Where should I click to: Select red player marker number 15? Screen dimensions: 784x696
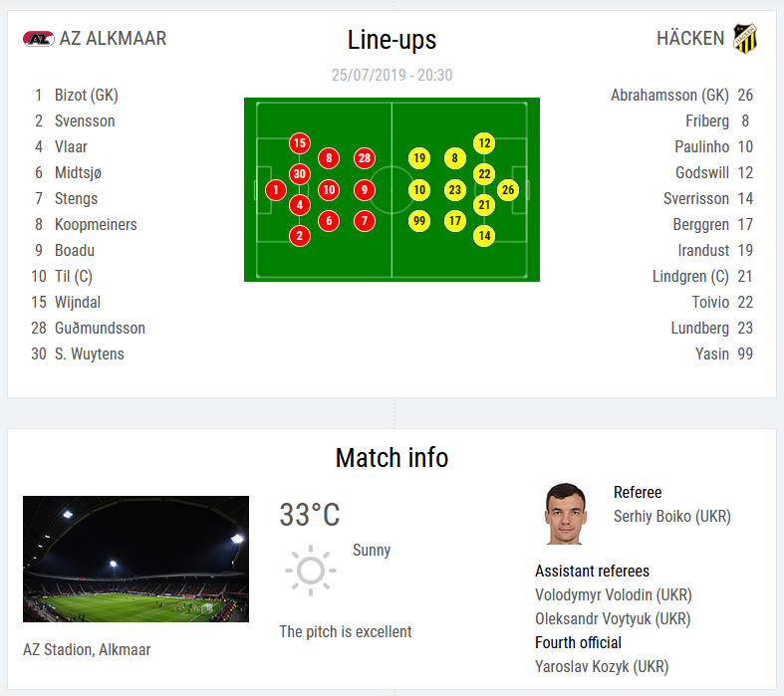[300, 143]
